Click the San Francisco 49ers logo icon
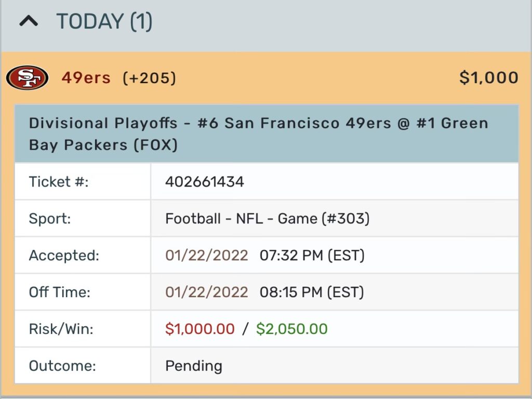 pyautogui.click(x=27, y=78)
